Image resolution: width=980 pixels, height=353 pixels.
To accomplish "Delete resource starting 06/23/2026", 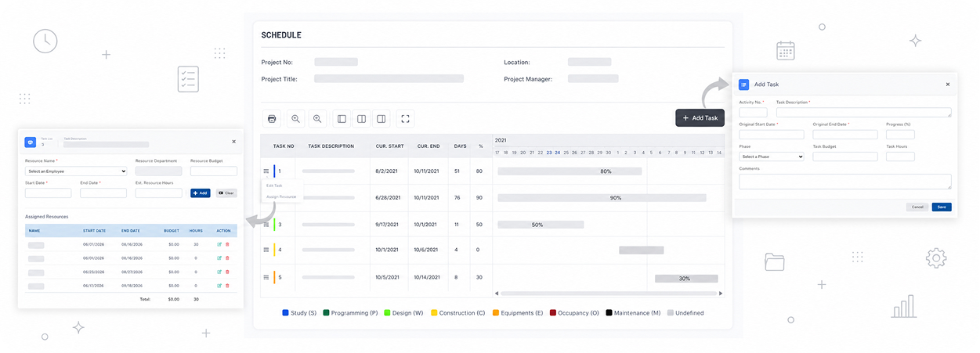I will point(227,272).
